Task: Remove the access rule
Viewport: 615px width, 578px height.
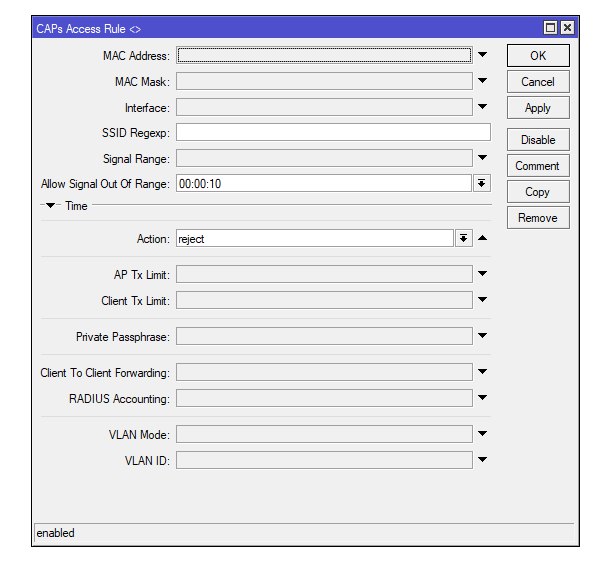Action: (538, 218)
